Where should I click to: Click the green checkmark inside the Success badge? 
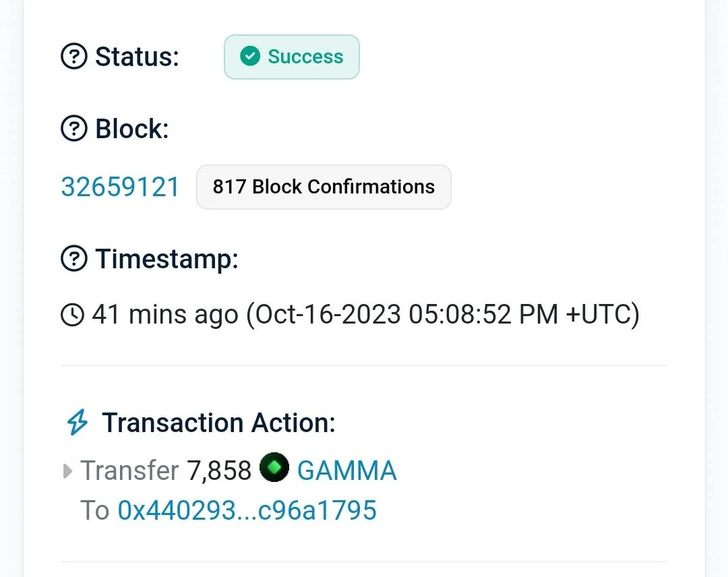[250, 57]
